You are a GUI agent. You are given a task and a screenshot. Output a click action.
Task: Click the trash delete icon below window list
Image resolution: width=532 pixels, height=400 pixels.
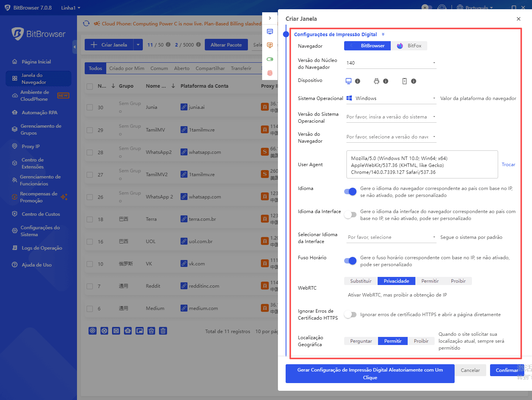pyautogui.click(x=163, y=330)
